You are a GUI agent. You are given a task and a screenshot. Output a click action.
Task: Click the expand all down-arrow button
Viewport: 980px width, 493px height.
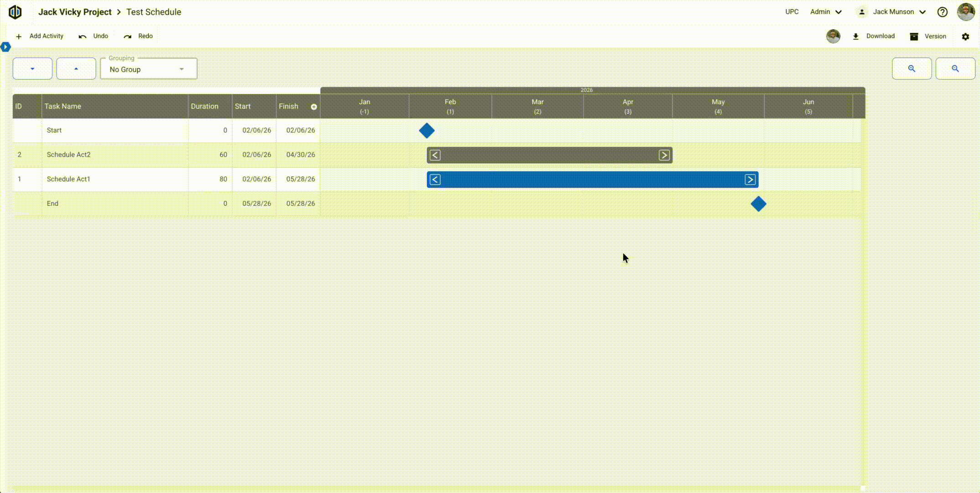point(32,68)
